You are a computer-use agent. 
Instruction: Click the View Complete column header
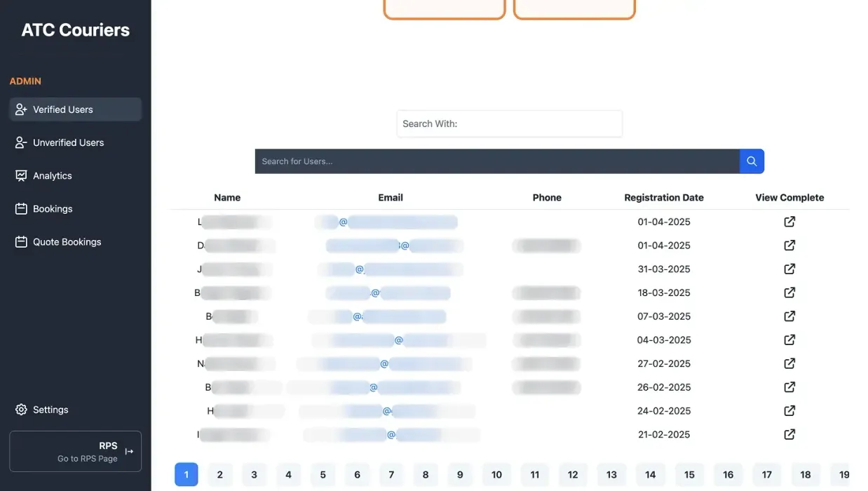click(x=789, y=198)
